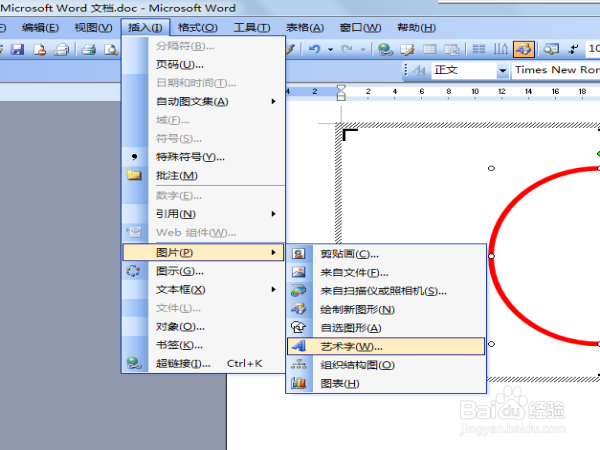Click the Styles and Formatting icon
Image resolution: width=600 pixels, height=450 pixels.
click(x=419, y=70)
